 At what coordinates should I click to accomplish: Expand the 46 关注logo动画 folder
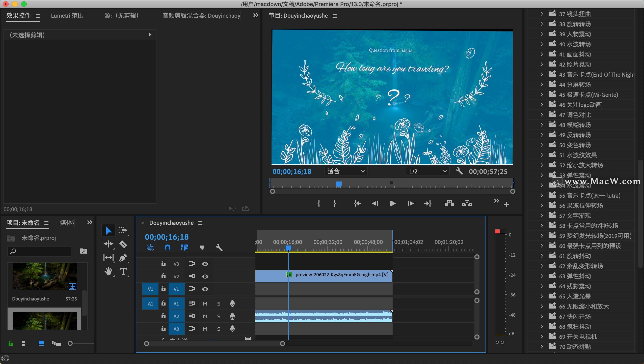point(542,105)
